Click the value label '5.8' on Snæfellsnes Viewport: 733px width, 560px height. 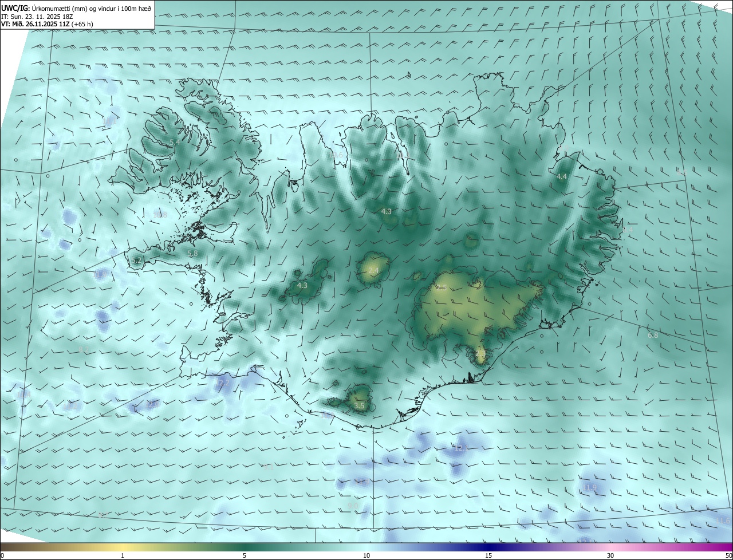coord(192,253)
